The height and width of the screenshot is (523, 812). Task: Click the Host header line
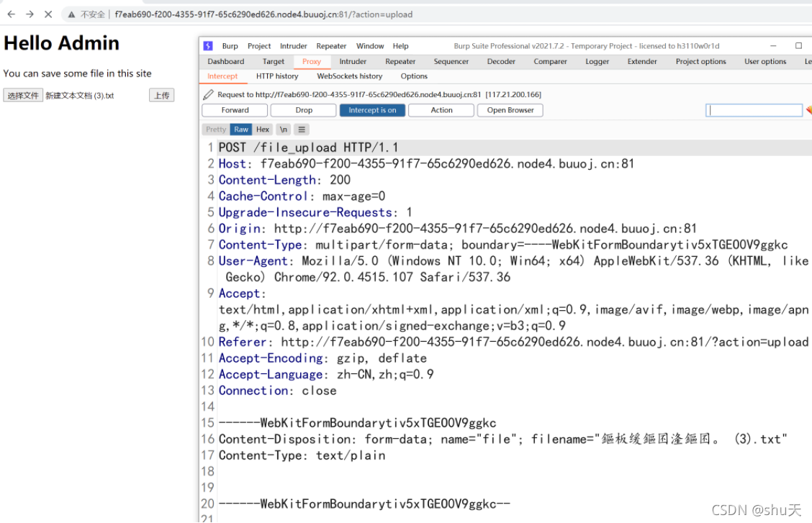[x=426, y=164]
